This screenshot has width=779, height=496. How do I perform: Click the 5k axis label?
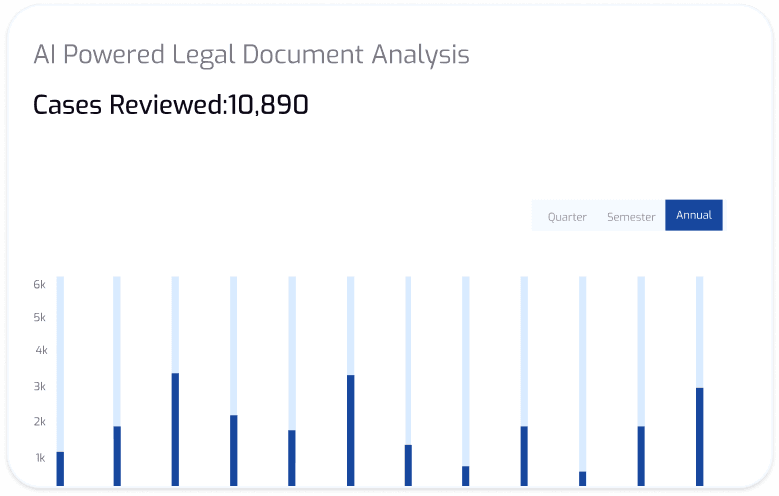(x=39, y=317)
